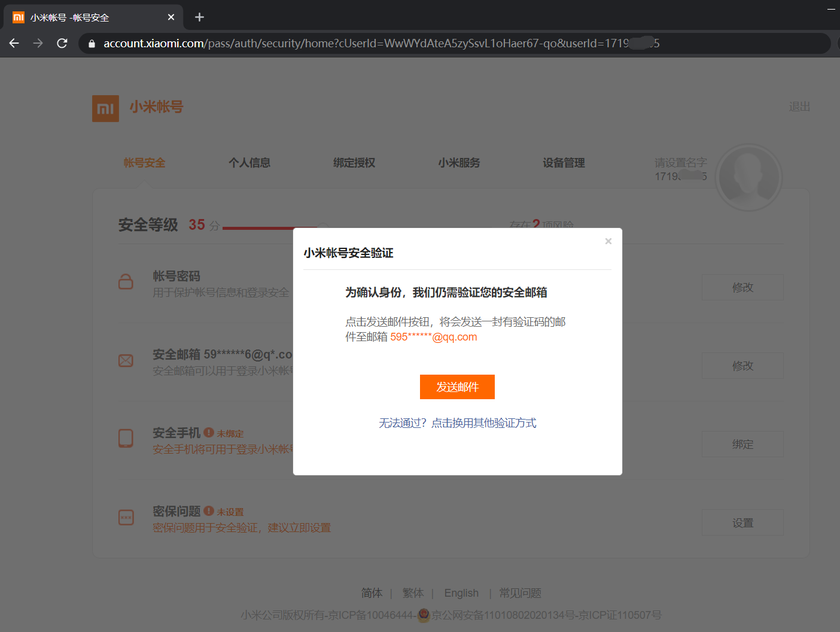Go to the 设备管理 tab
840x632 pixels.
click(x=564, y=163)
